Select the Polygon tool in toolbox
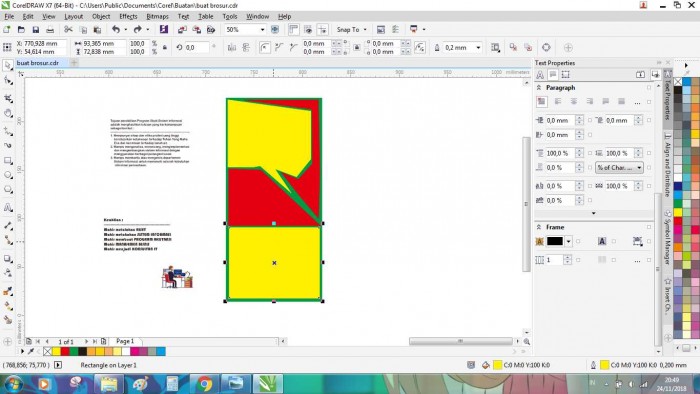Viewport: 700px width, 394px height. (x=8, y=190)
